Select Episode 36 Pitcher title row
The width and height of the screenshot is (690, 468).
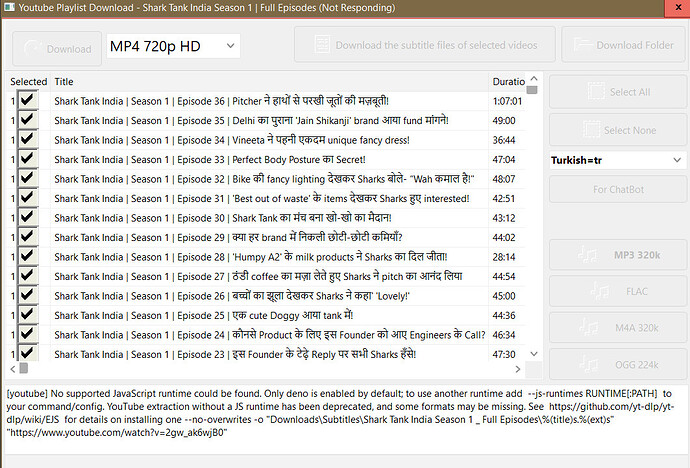tap(221, 101)
